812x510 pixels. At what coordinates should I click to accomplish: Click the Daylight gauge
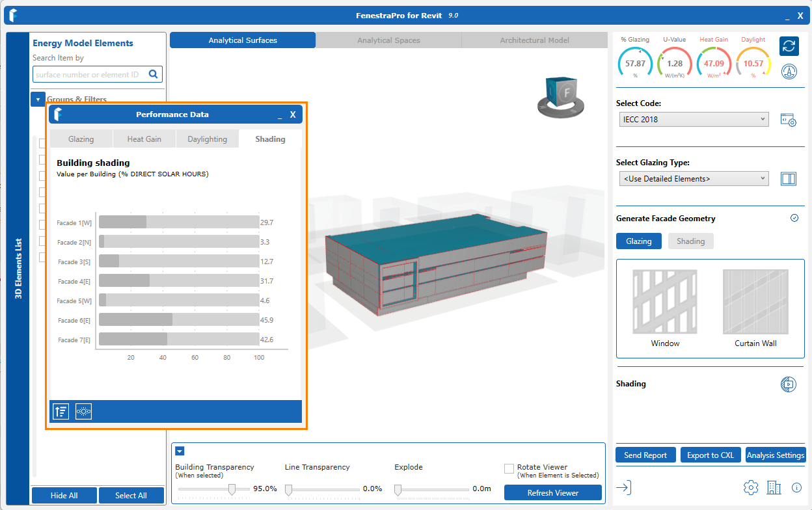[753, 63]
